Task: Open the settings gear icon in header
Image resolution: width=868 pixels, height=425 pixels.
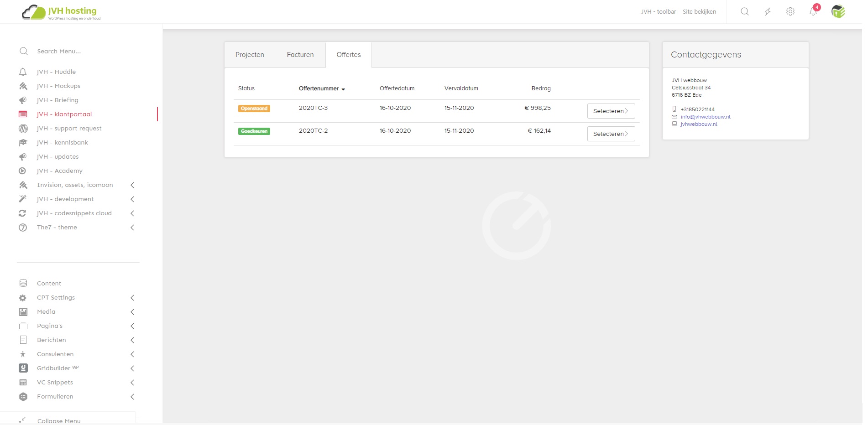Action: click(x=790, y=12)
